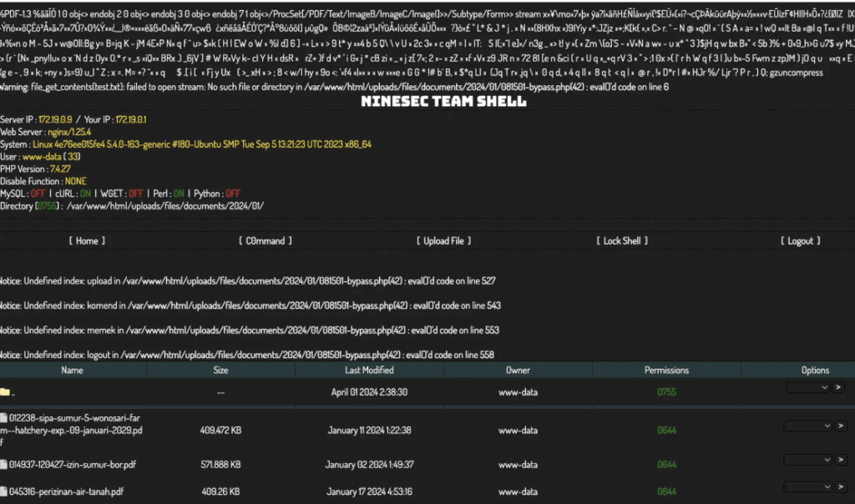Open file 045316-perizinan-air-tanah.pdf
855x504 pixels.
[66, 491]
